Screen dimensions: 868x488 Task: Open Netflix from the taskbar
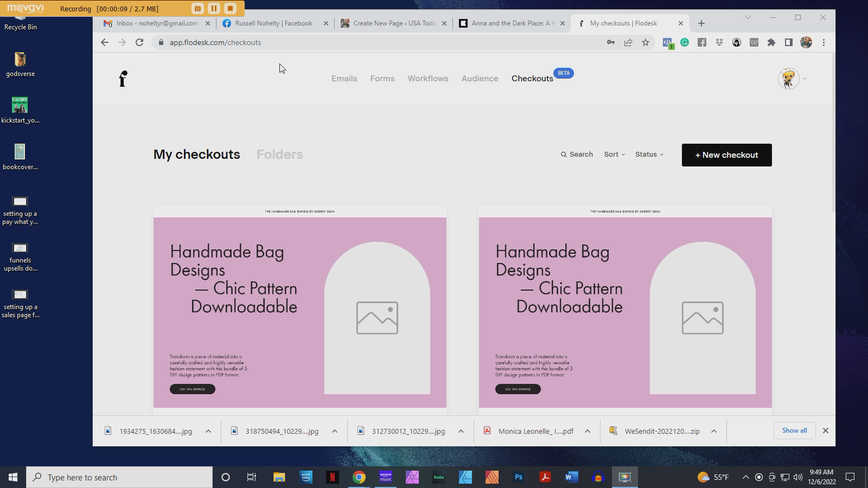click(333, 477)
